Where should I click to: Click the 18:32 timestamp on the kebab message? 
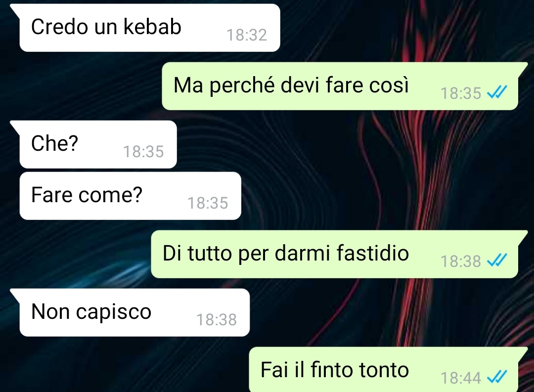[x=247, y=35]
